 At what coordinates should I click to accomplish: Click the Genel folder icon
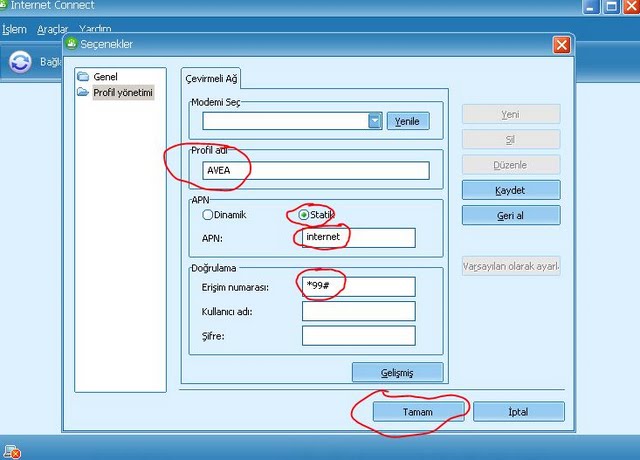tap(84, 77)
